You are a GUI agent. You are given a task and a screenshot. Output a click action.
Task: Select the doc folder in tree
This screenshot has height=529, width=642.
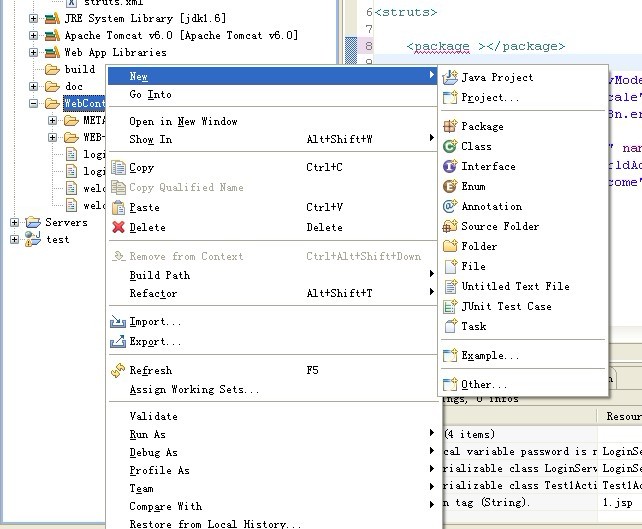pos(74,86)
